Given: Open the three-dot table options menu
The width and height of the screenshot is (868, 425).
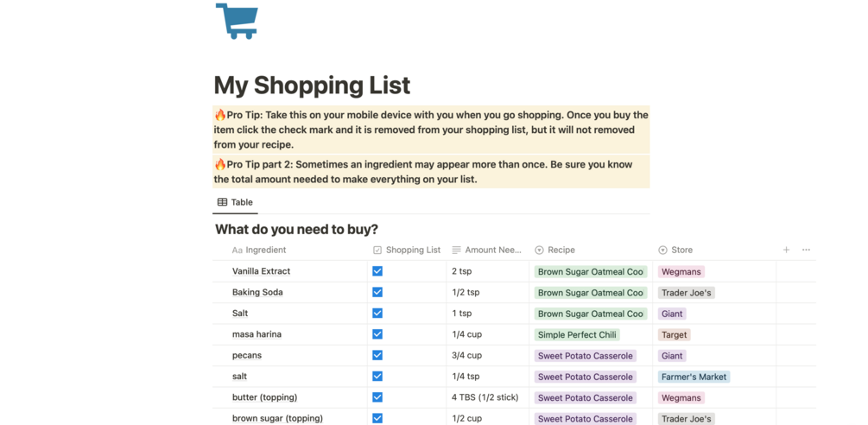Looking at the screenshot, I should (806, 250).
